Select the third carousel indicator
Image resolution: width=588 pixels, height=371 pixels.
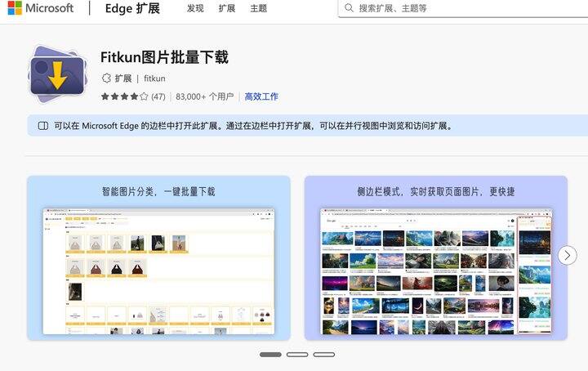pos(324,355)
